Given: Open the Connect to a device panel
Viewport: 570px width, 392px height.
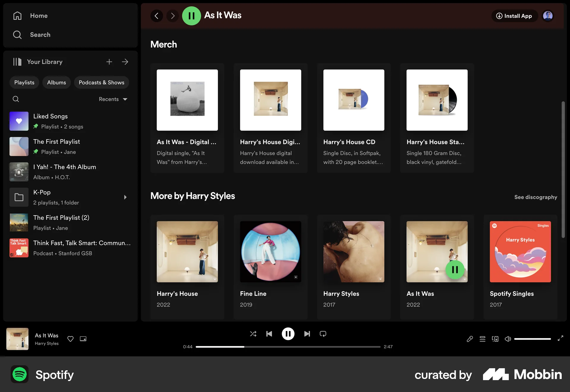Looking at the screenshot, I should click(x=495, y=339).
